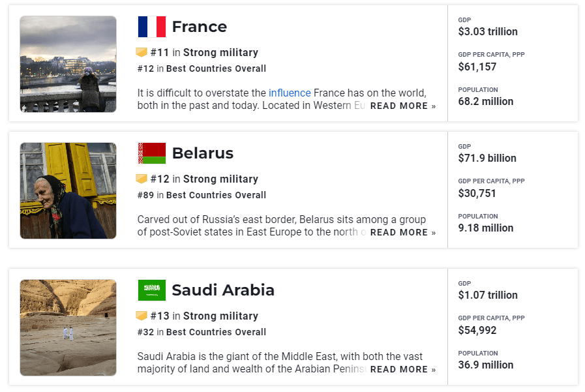Click the Saudi Arabia flag icon
This screenshot has height=392, width=585.
[x=152, y=290]
